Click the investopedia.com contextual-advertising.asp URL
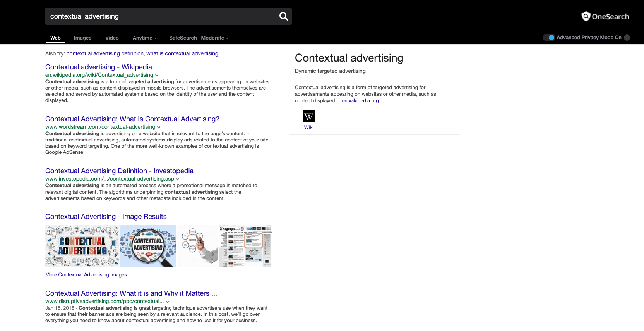644x331 pixels. coord(110,179)
